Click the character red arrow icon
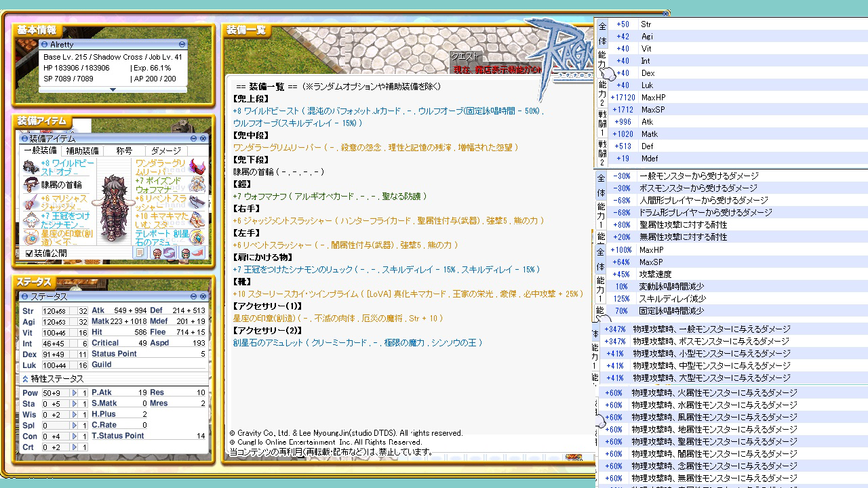The width and height of the screenshot is (868, 488). [192, 253]
